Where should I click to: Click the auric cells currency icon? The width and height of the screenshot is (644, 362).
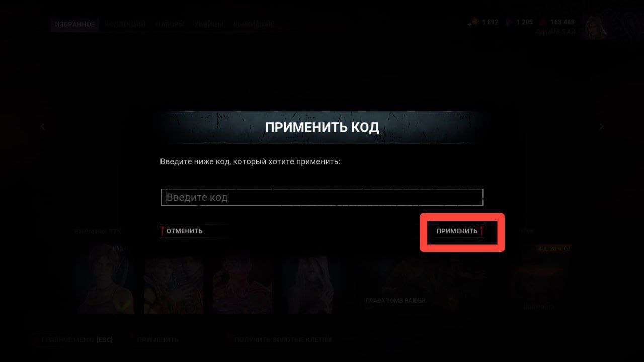[473, 22]
